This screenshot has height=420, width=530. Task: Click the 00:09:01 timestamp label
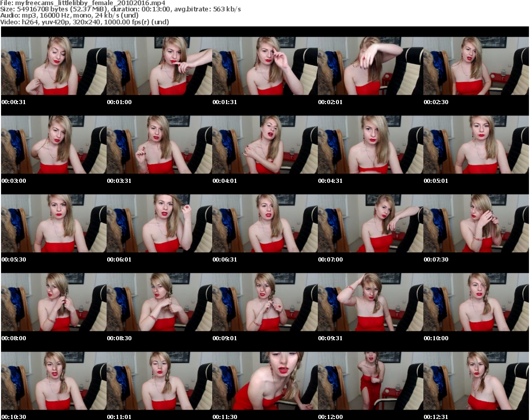pyautogui.click(x=225, y=338)
